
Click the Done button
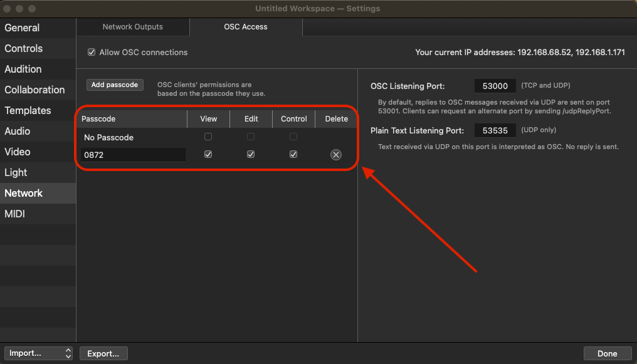608,353
